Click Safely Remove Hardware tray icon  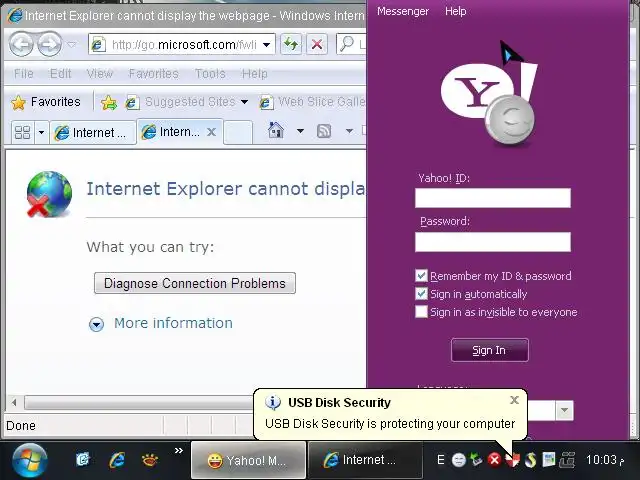(x=476, y=460)
